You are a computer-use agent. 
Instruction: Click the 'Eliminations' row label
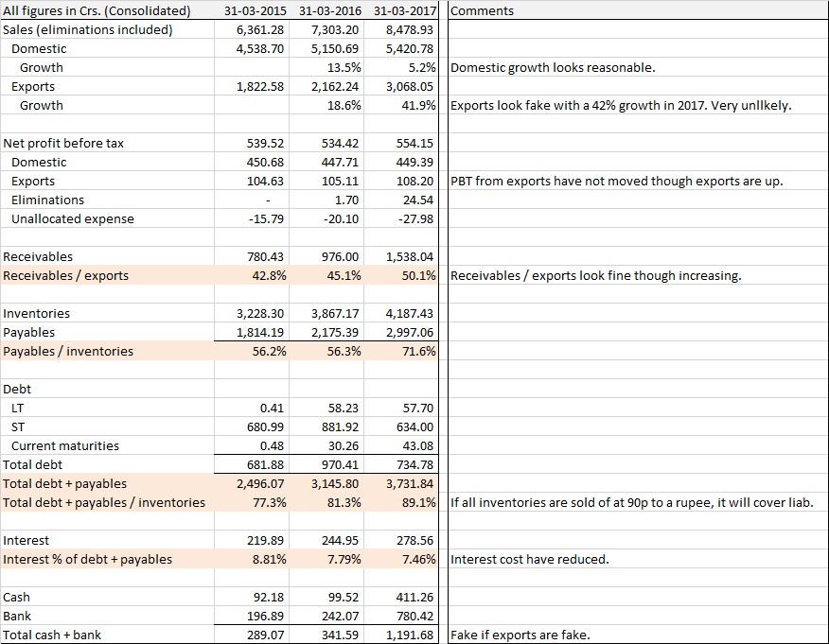click(47, 200)
